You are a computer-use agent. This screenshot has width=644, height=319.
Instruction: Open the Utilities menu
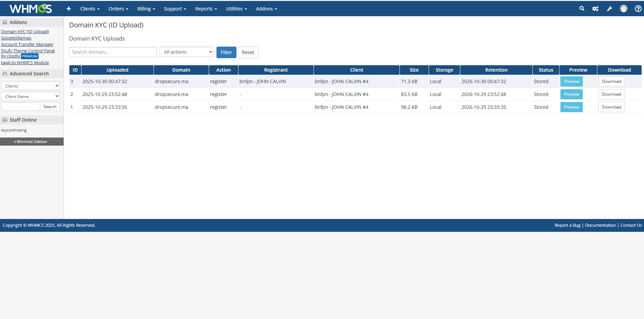236,9
